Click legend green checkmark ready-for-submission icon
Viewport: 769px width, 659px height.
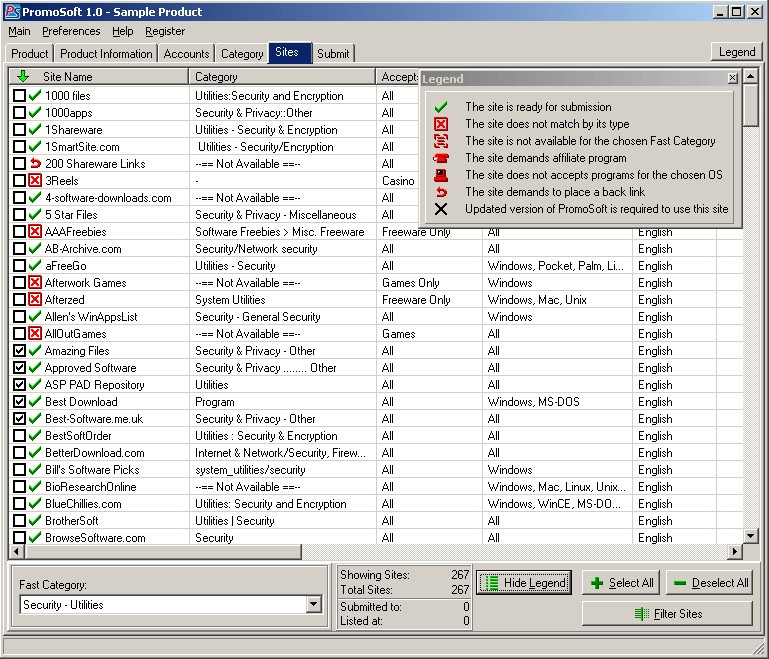[441, 107]
